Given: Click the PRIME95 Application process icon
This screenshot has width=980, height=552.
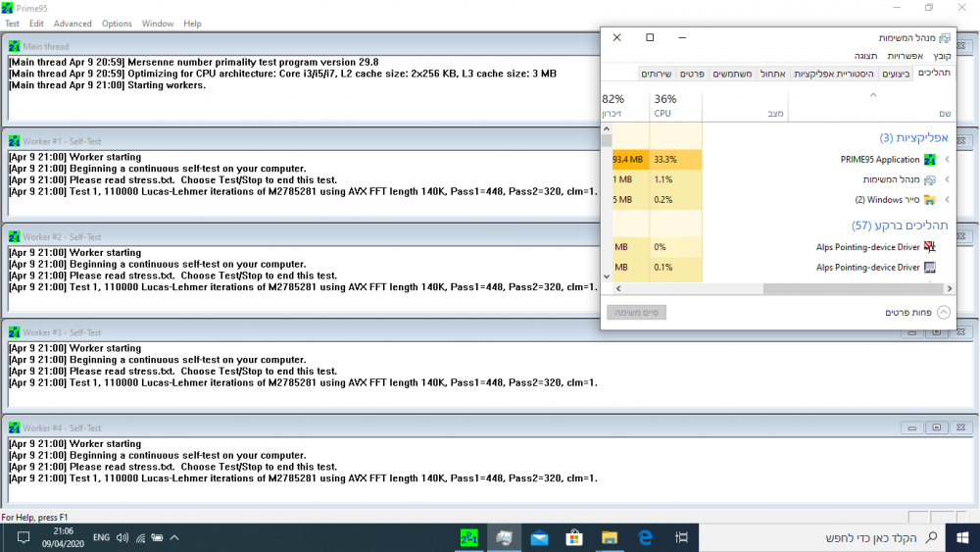Looking at the screenshot, I should [930, 160].
